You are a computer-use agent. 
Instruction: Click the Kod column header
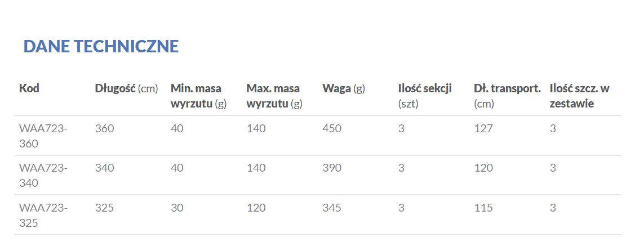pos(29,88)
